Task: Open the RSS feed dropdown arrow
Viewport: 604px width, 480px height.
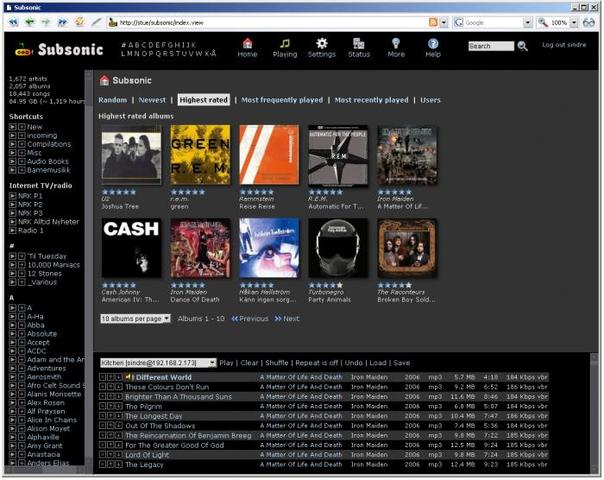Action: coord(444,23)
